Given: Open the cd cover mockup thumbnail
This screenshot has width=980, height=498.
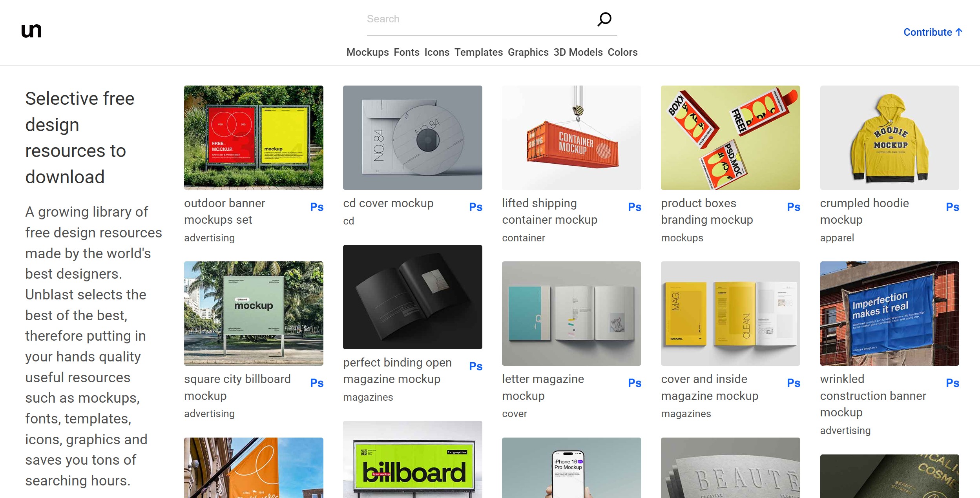Looking at the screenshot, I should 412,138.
